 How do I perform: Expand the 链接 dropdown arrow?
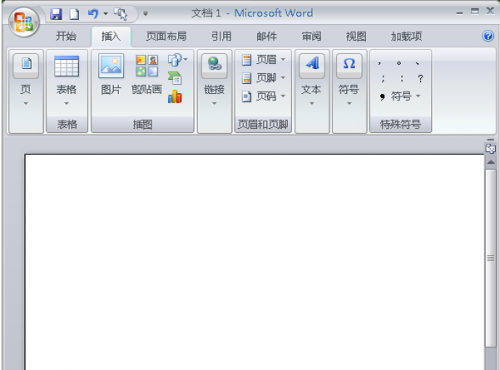[214, 104]
